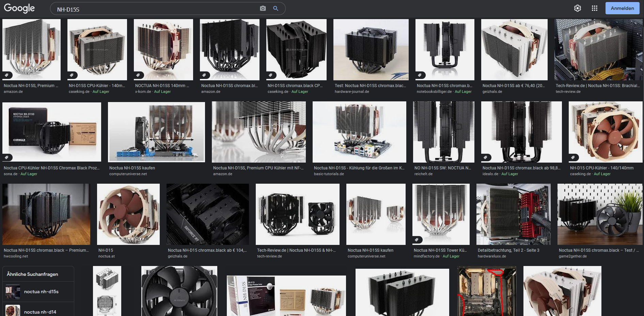Click product tag icon on sona.de Chromax Black image
Screen dimensions: 644x316
[7, 157]
